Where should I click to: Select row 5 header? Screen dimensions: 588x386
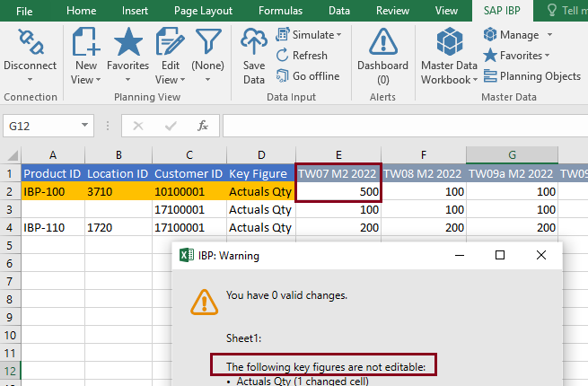(x=10, y=245)
